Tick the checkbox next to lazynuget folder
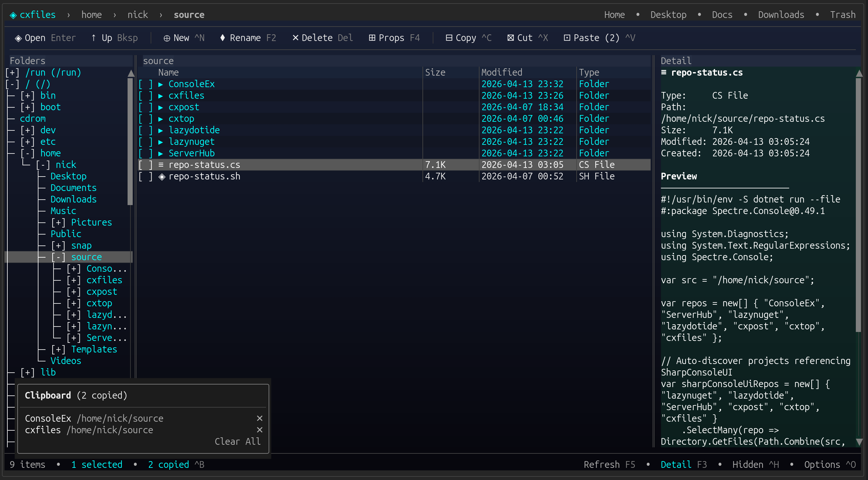The height and width of the screenshot is (480, 868). [x=146, y=142]
